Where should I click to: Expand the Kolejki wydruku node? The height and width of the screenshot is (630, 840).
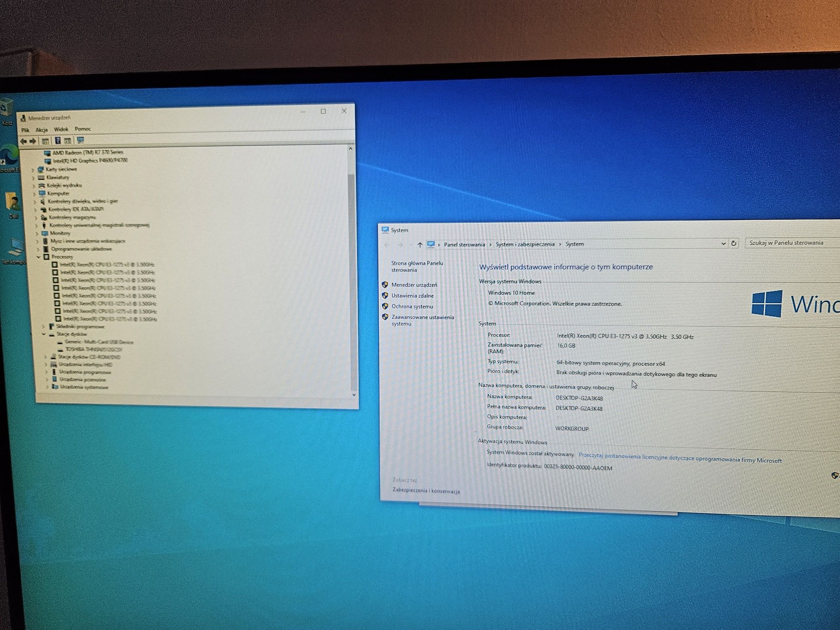tap(34, 186)
